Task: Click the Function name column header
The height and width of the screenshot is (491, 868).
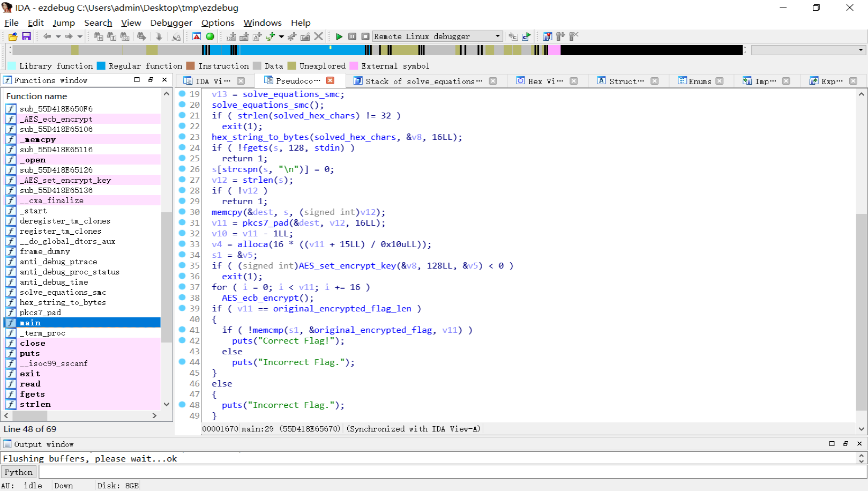Action: 83,96
